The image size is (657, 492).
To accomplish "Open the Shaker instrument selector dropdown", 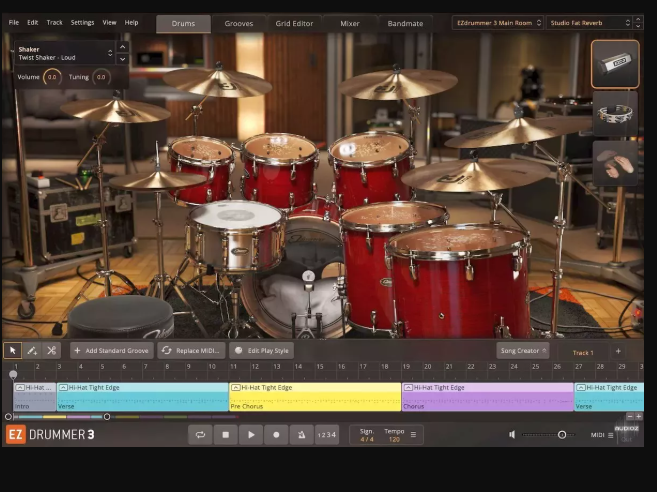I will tap(65, 53).
